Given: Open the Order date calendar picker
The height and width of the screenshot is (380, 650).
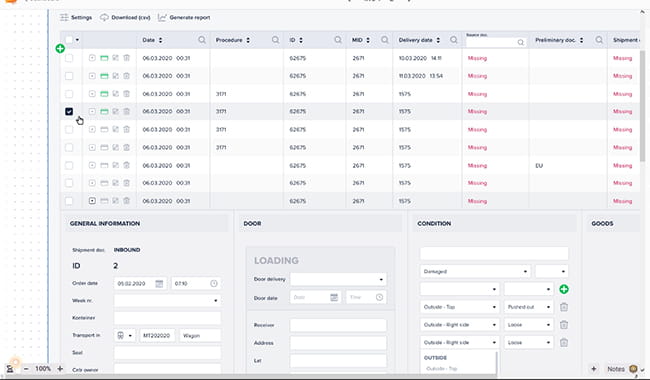Looking at the screenshot, I should [x=159, y=283].
